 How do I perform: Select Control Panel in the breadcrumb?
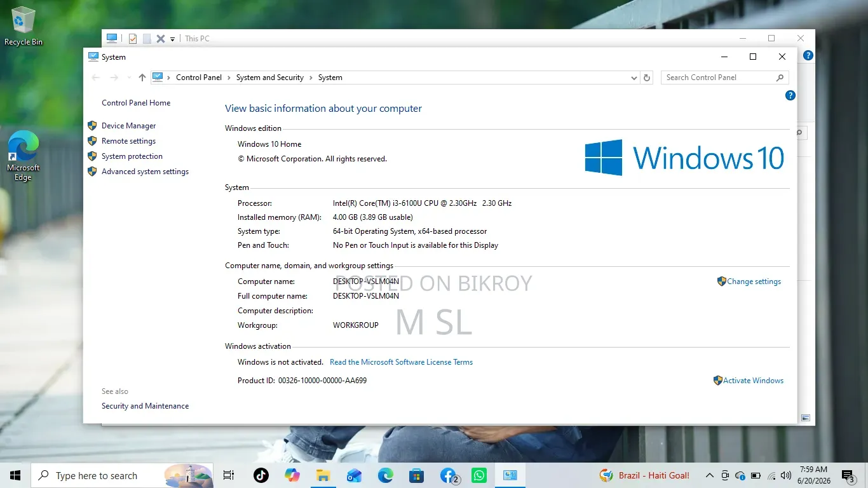199,78
